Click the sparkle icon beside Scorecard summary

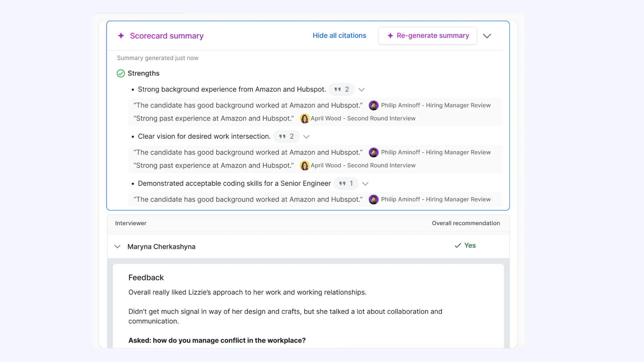121,36
